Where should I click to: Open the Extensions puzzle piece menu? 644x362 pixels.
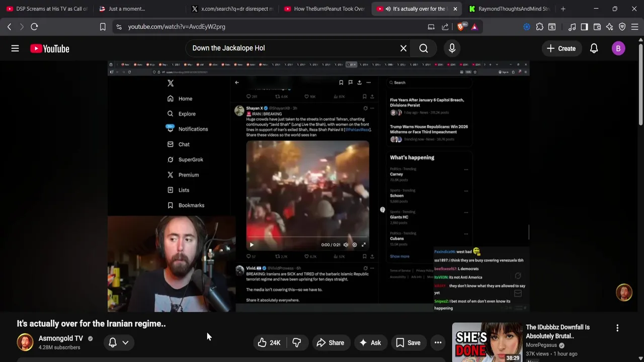(x=539, y=27)
